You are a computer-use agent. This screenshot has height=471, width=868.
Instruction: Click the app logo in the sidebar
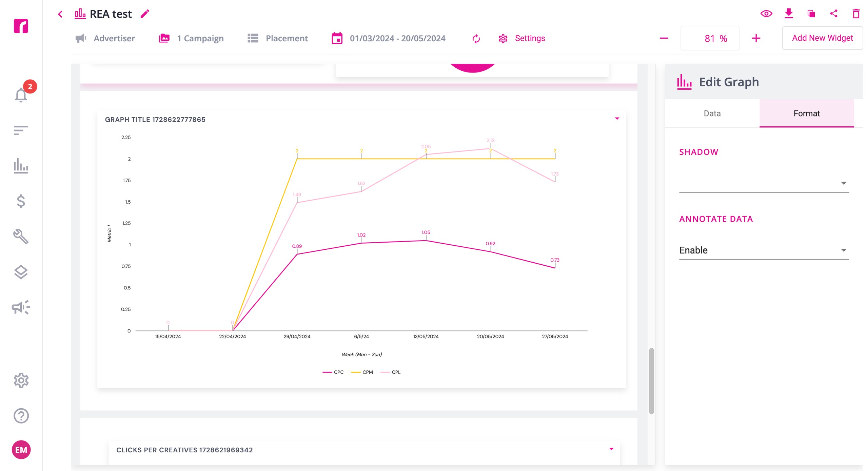point(21,26)
